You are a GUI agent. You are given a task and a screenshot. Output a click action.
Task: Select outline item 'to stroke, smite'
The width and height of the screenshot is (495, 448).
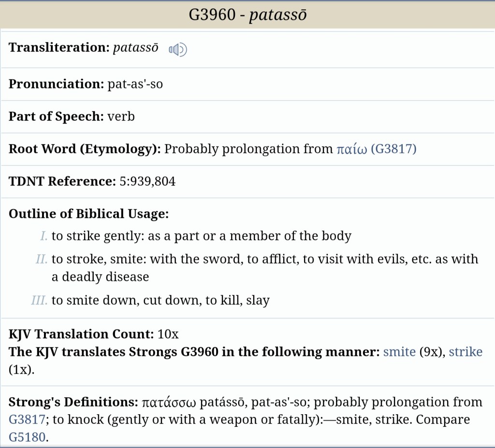coord(264,259)
